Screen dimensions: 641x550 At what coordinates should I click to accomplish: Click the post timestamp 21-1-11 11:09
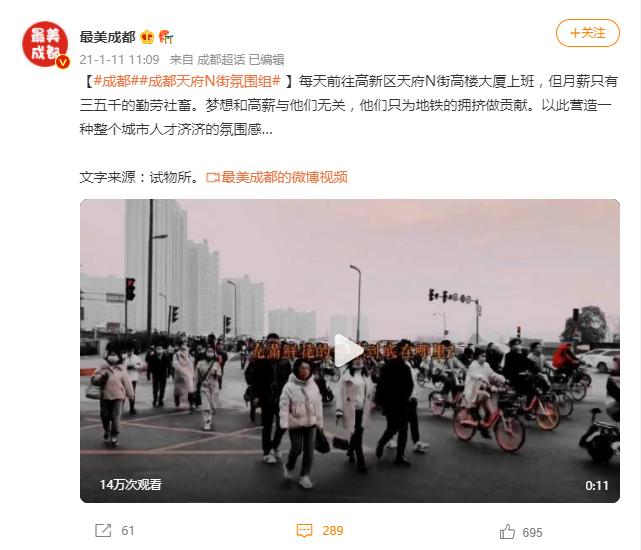coord(119,60)
